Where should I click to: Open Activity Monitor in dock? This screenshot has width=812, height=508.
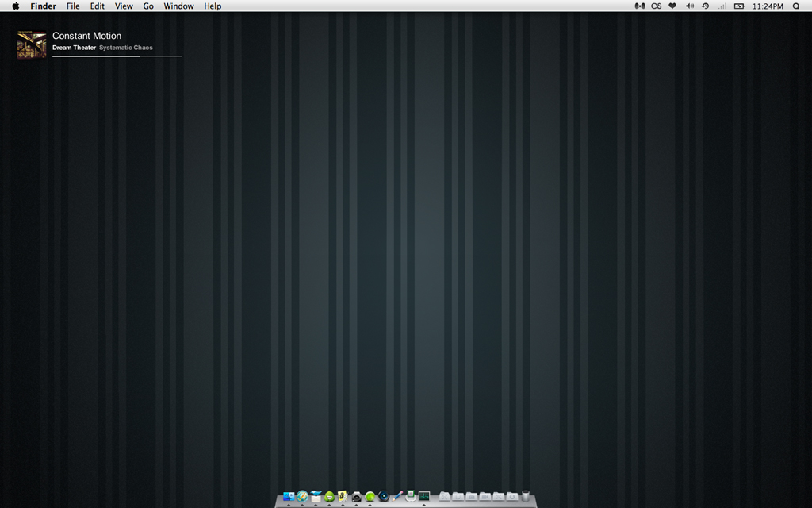(424, 496)
